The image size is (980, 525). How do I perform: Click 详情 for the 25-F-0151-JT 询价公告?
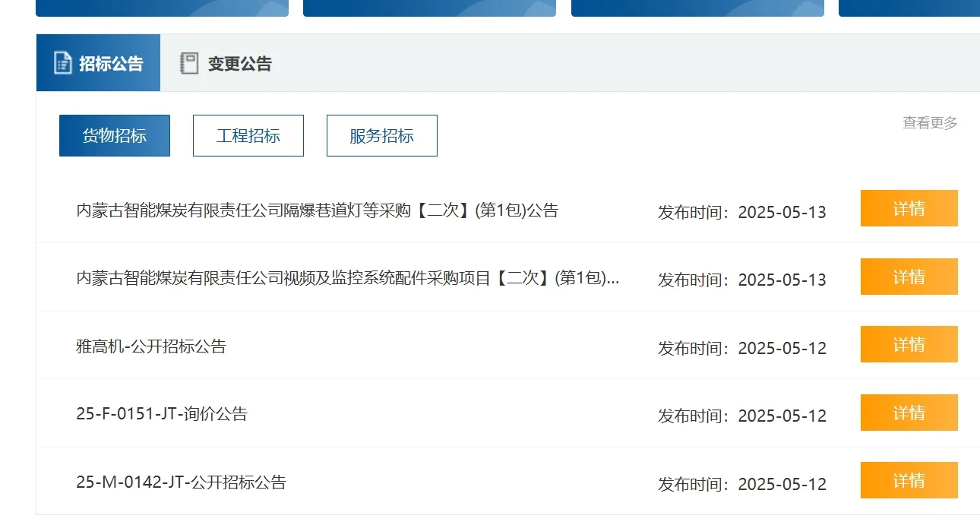pyautogui.click(x=908, y=413)
